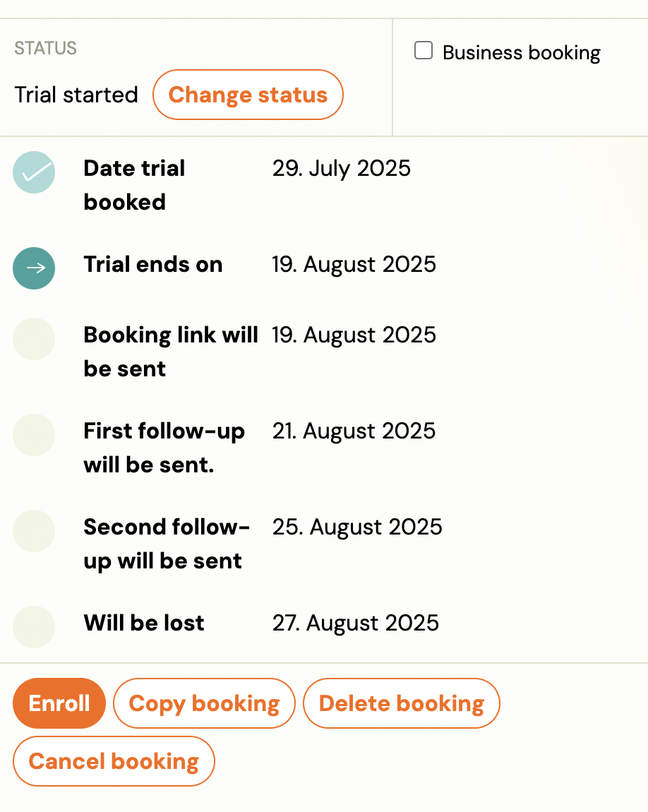
Task: Click the STATUS section heading
Action: coord(45,48)
